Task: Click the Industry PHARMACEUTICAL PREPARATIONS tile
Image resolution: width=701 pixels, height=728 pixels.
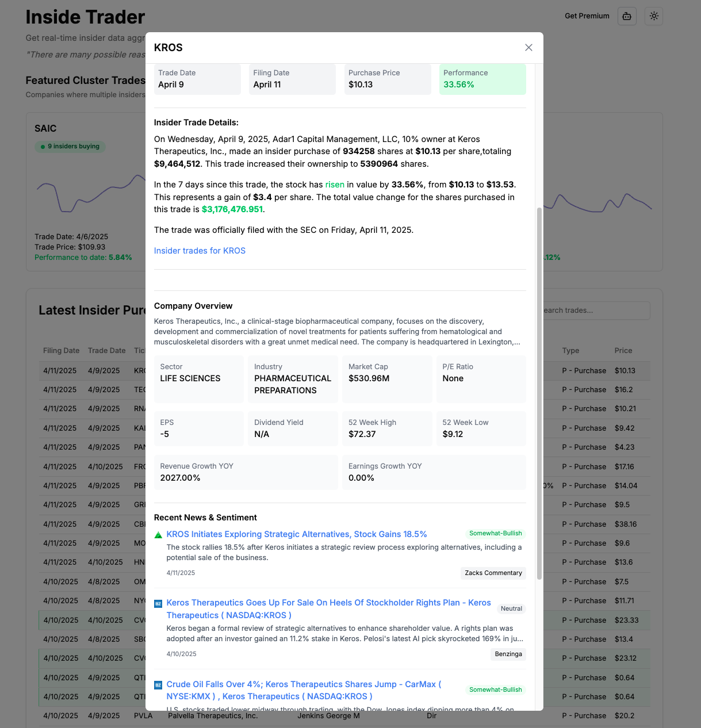Action: (x=293, y=379)
